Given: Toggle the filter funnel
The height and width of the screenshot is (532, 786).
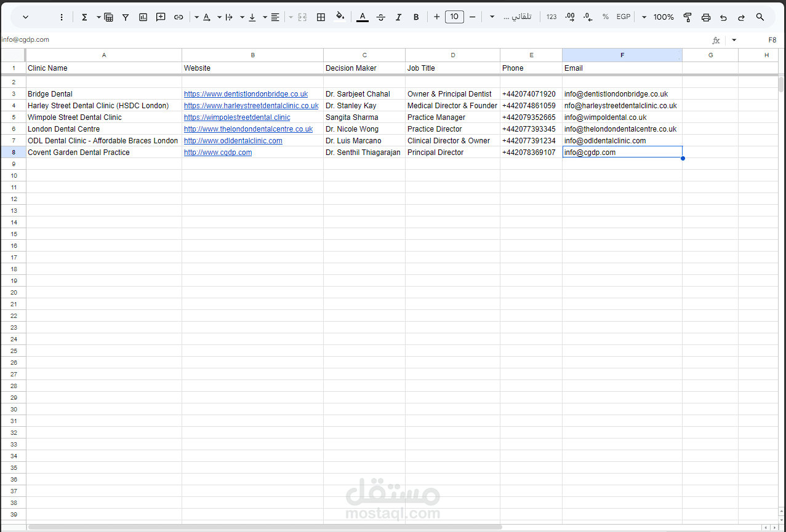Looking at the screenshot, I should click(x=126, y=17).
